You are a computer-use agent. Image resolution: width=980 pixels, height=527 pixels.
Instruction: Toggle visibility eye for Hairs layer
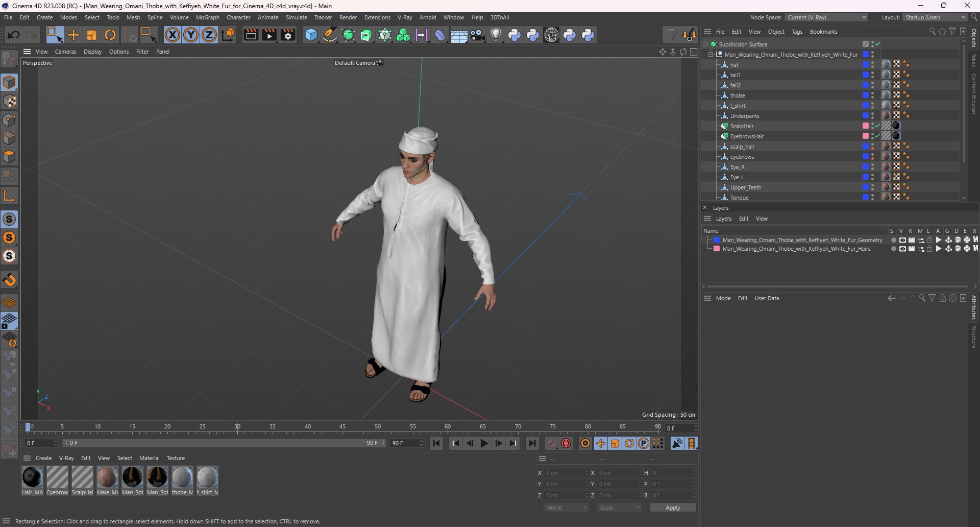point(902,249)
